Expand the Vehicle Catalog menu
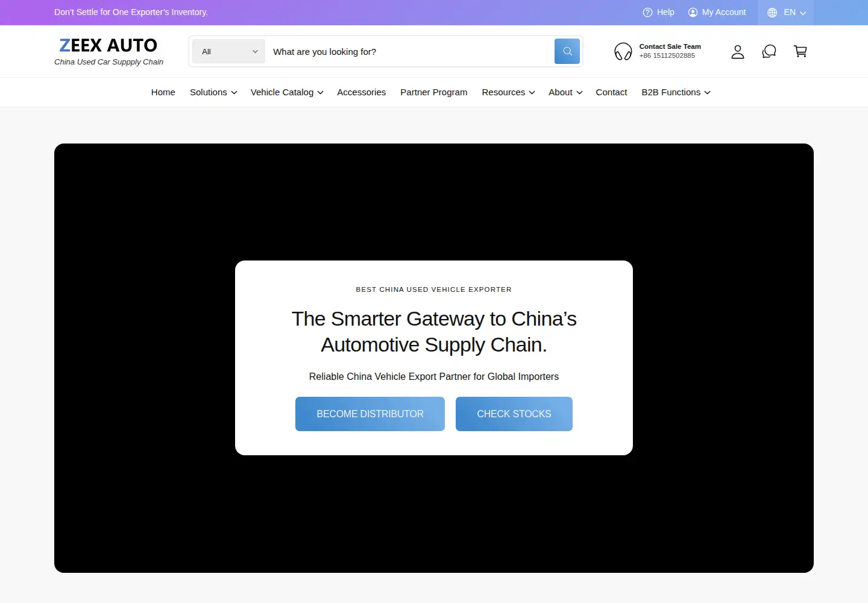 point(287,92)
